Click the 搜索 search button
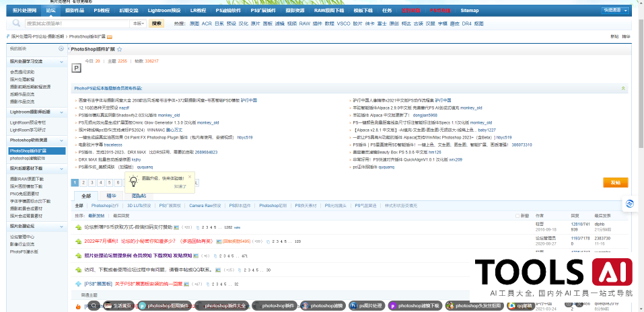Screen dimensions: 644x312 coord(156,24)
